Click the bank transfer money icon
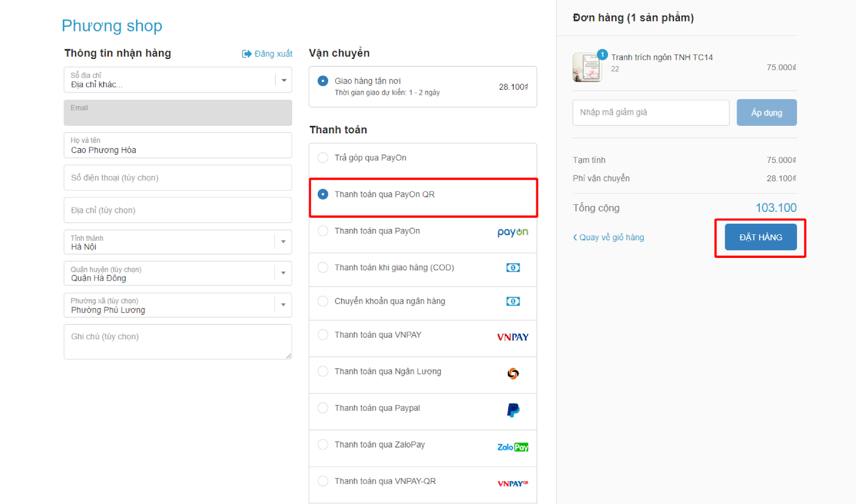 pos(513,301)
